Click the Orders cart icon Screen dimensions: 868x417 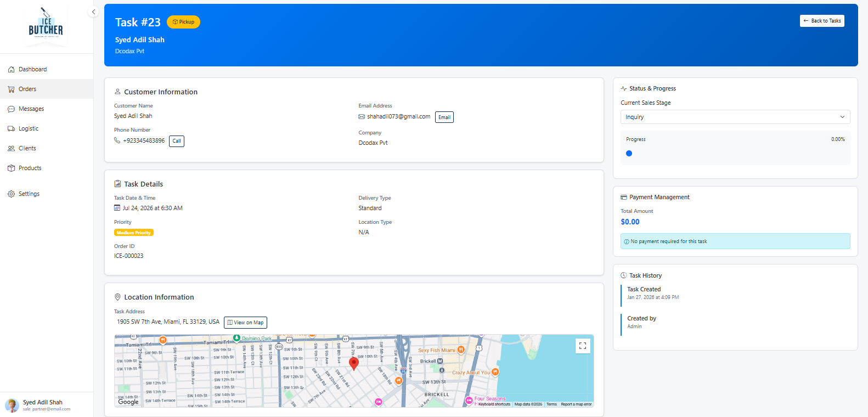pyautogui.click(x=11, y=89)
